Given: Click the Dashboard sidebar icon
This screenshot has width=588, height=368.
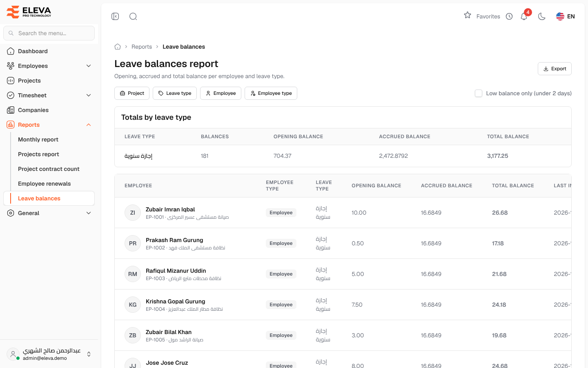Looking at the screenshot, I should click(x=11, y=51).
